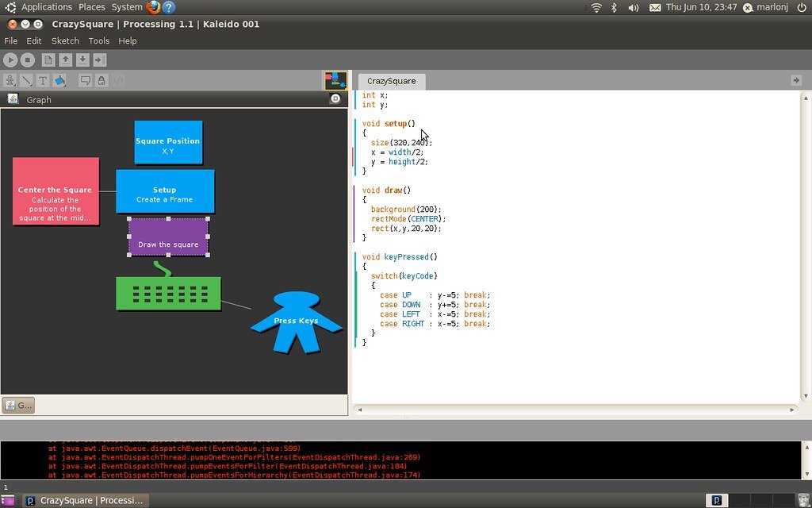Select the person shape tool
Image resolution: width=812 pixels, height=508 pixels.
pyautogui.click(x=10, y=80)
